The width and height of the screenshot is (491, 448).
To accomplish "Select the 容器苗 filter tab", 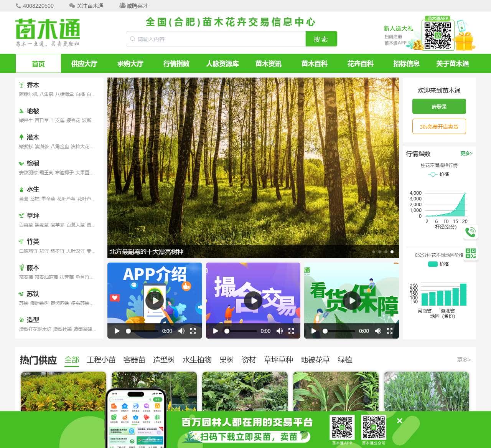I will click(134, 360).
